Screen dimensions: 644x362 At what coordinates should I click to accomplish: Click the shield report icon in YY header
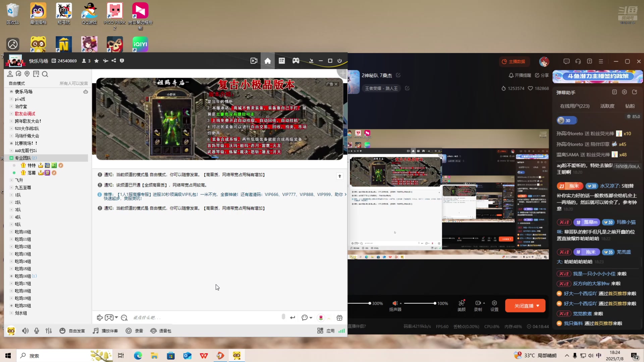coord(122,61)
